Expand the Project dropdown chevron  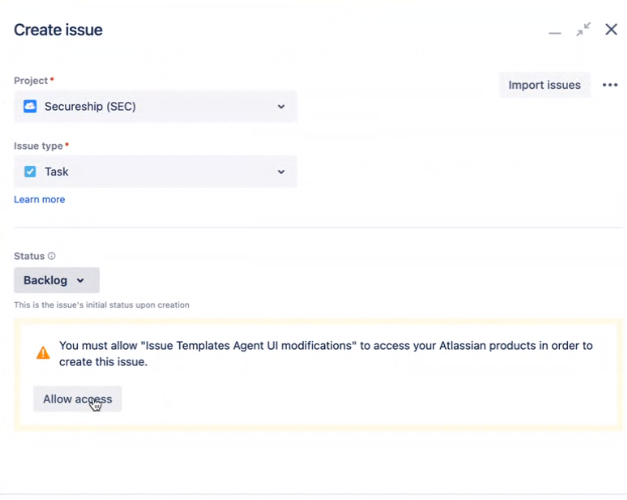281,107
